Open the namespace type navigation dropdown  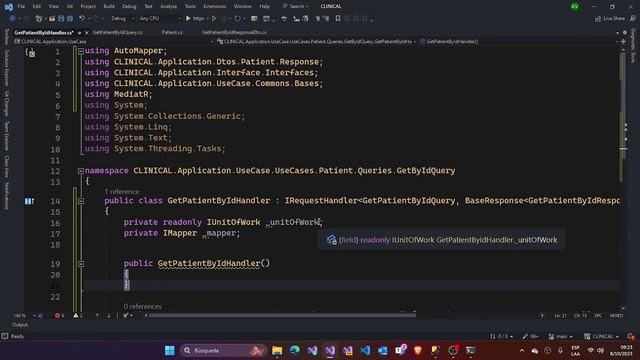[x=316, y=41]
